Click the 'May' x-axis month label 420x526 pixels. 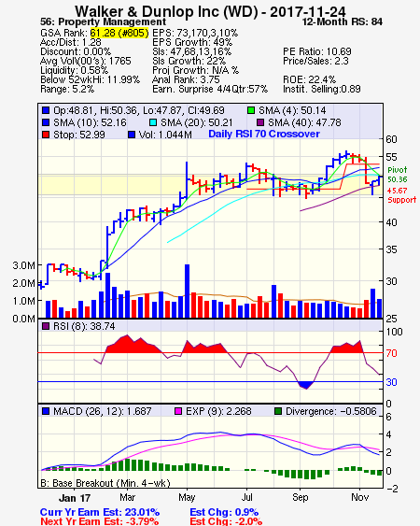[x=187, y=497]
